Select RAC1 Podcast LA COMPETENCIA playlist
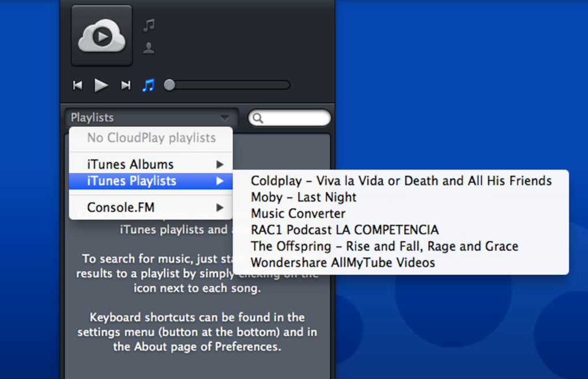Image resolution: width=588 pixels, height=379 pixels. coord(401,230)
